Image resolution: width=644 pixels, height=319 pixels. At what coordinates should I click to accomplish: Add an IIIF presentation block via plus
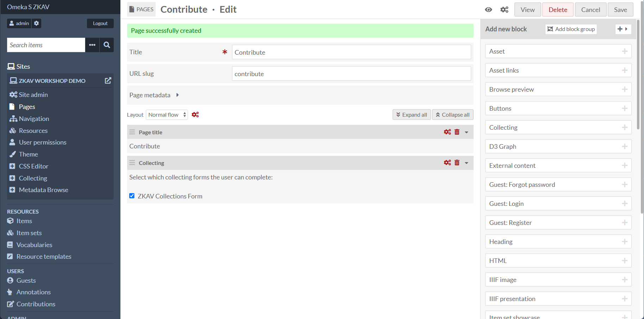point(625,299)
